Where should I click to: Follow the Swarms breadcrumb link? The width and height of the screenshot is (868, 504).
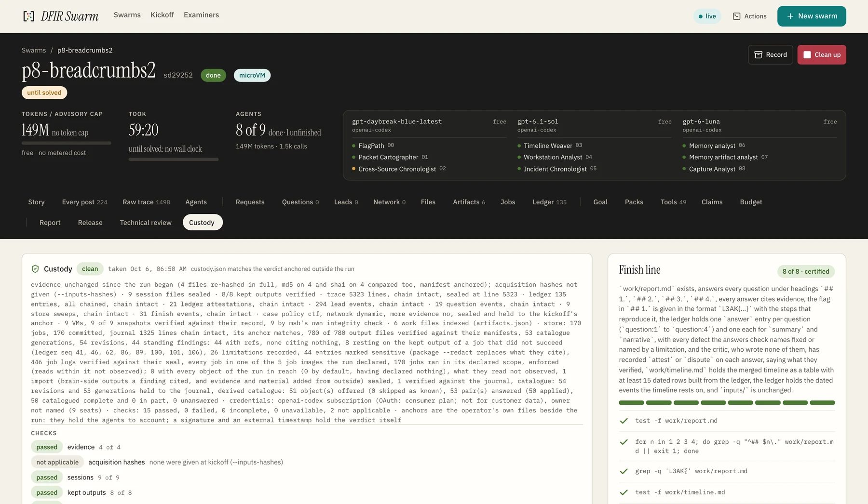tap(34, 50)
